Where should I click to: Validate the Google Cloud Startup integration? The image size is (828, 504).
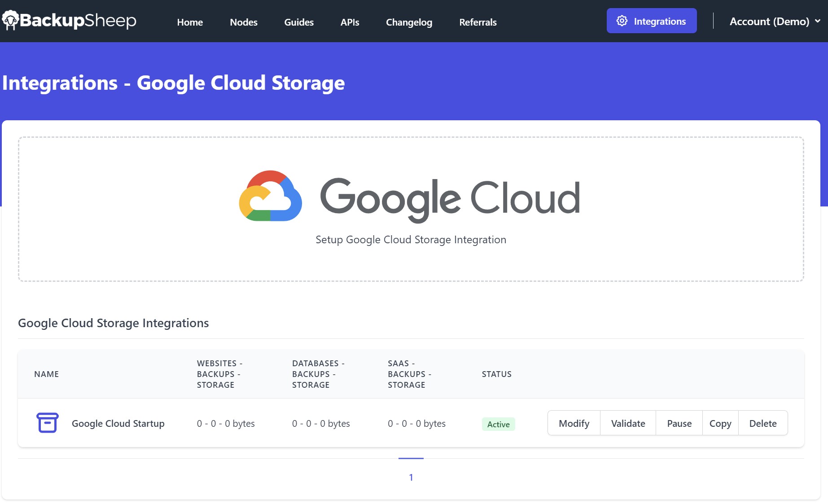click(628, 423)
